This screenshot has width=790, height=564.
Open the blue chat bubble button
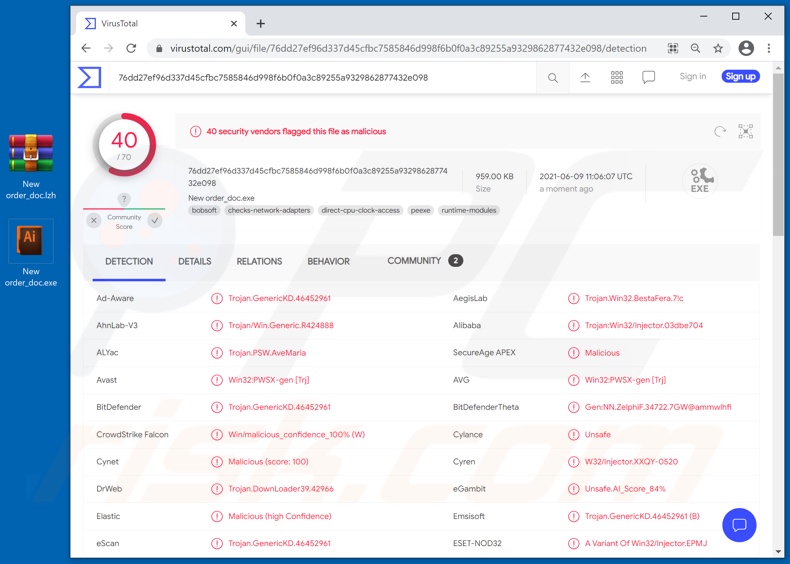(739, 525)
